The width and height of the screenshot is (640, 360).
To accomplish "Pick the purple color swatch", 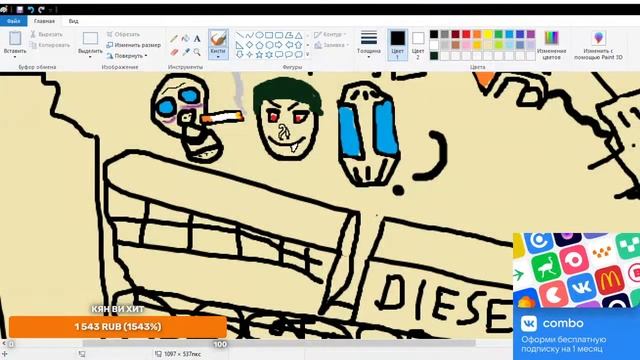I will click(x=531, y=34).
